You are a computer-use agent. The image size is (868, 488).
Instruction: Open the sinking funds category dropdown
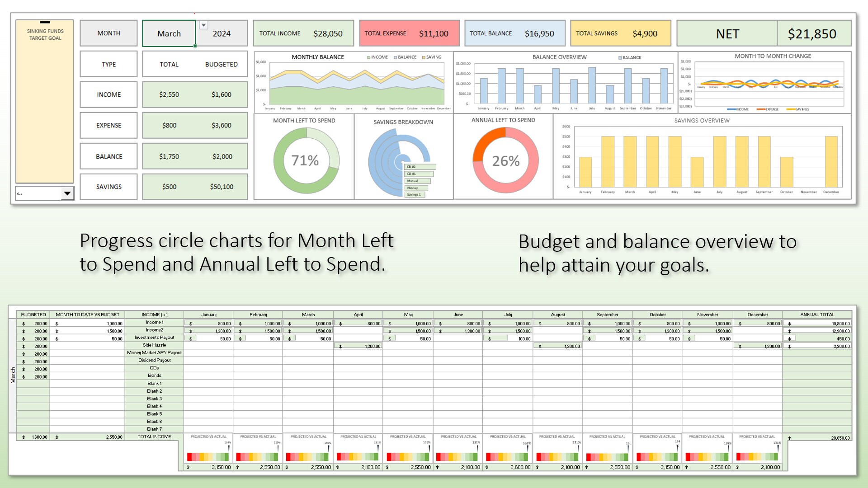66,193
